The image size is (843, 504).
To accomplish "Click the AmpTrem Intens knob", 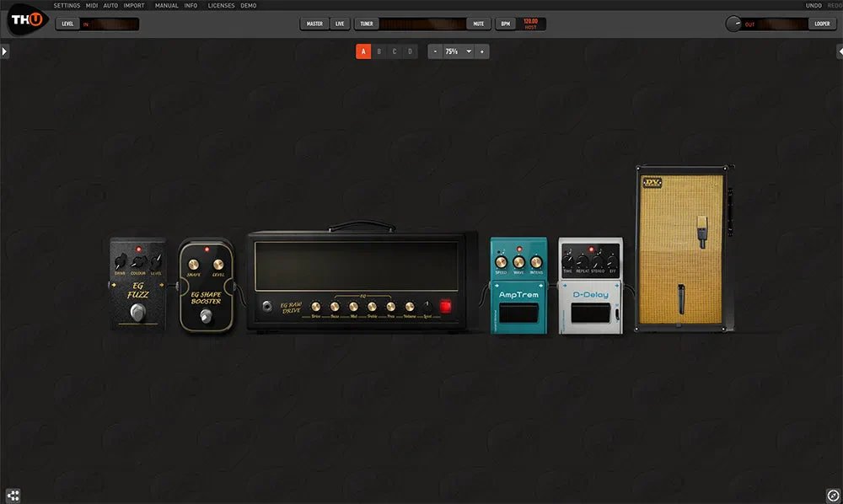I will (x=536, y=262).
